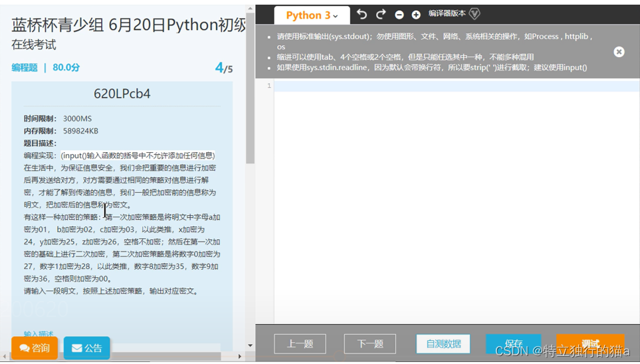
Task: Open the Python 3 language dropdown
Action: (x=312, y=15)
